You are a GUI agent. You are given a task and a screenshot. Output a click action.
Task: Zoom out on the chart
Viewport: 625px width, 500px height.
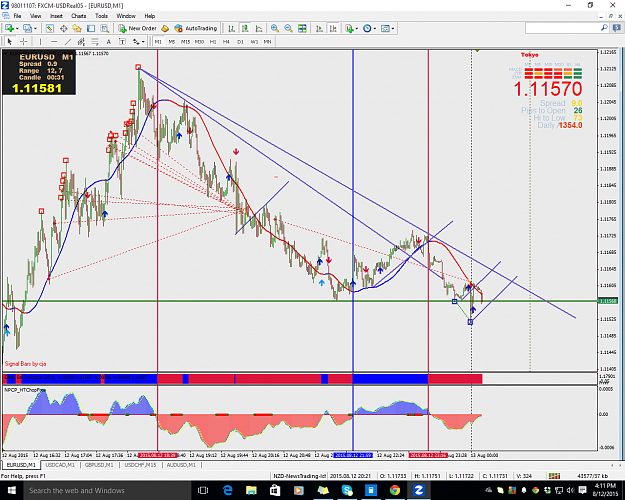(288, 28)
